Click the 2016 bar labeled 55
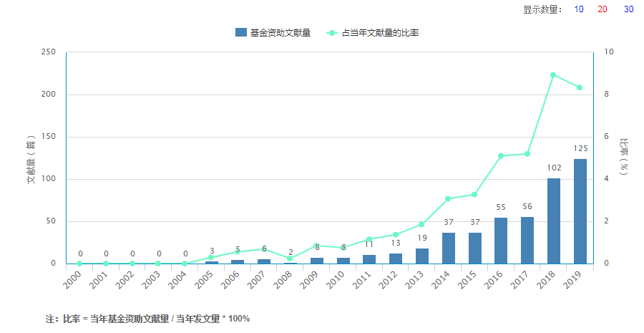 pos(501,241)
